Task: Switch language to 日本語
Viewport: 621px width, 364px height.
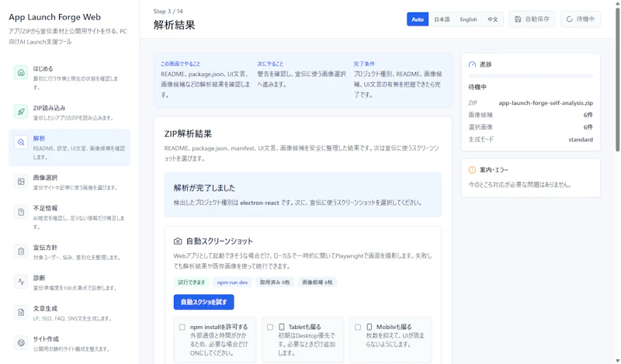Action: pos(442,19)
